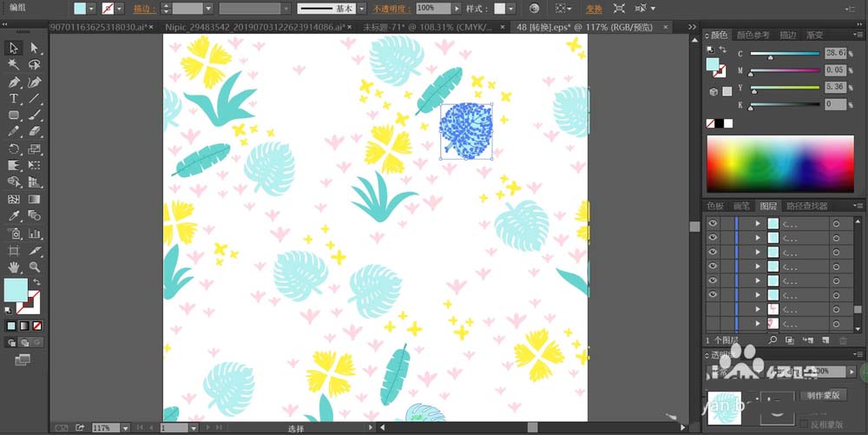Toggle eye icon of second sublayer row

click(x=713, y=237)
